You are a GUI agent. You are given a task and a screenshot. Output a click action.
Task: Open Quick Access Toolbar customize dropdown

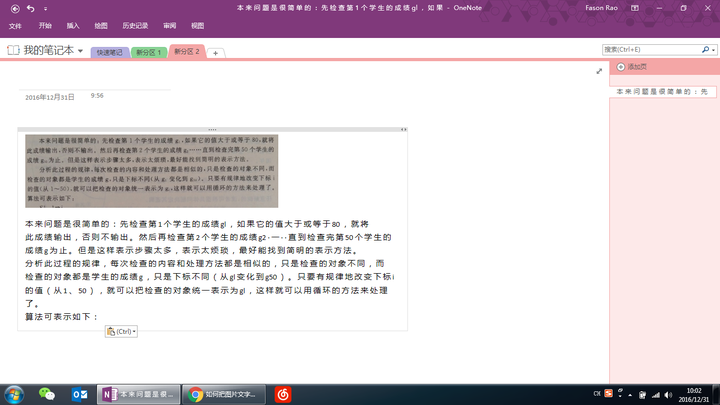(x=45, y=9)
